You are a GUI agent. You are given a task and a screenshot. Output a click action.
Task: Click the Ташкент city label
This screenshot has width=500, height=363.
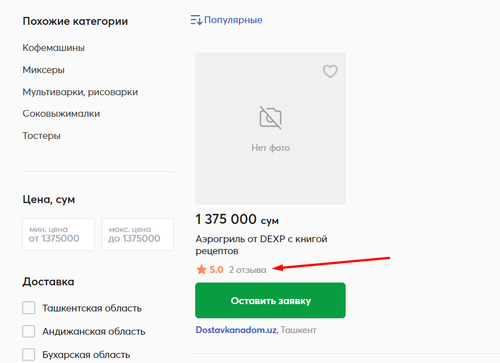click(x=298, y=330)
